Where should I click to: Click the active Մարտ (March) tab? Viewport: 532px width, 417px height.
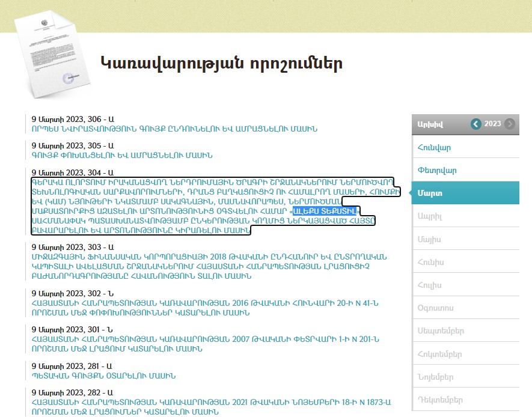[x=430, y=193]
